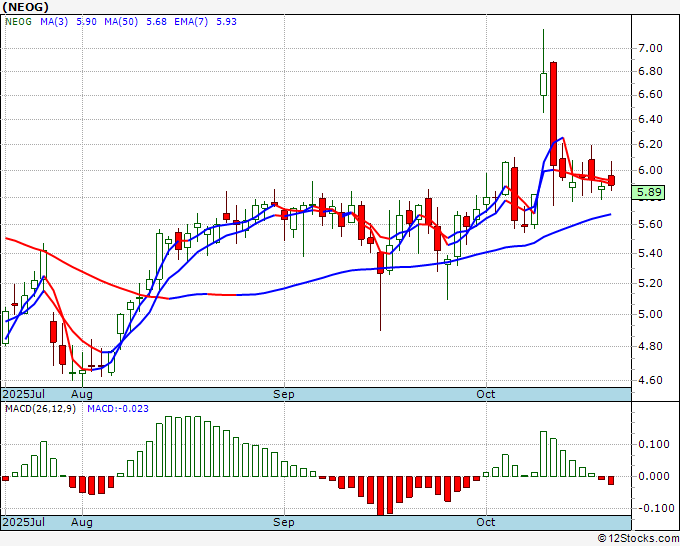Click Aug on MACD date axis
Viewport: 680px width, 546px height.
82,522
